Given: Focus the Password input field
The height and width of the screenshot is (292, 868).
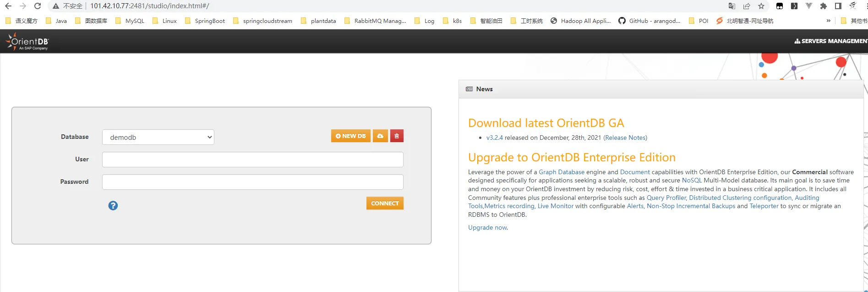Looking at the screenshot, I should click(252, 182).
